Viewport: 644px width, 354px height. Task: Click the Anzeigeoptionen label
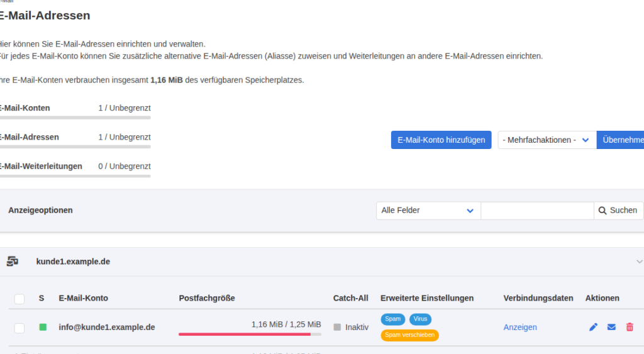[40, 210]
